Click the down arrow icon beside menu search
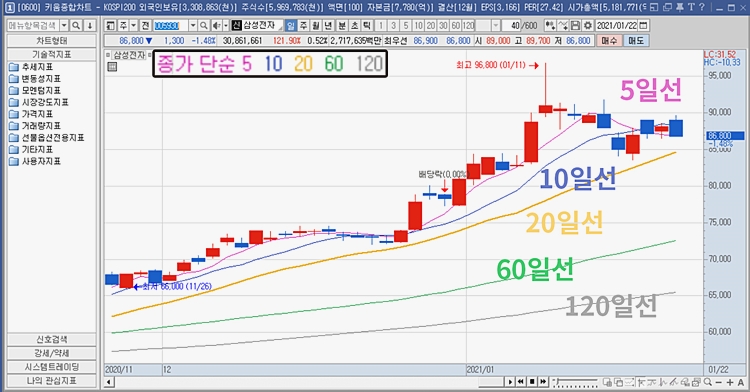 tap(90, 25)
